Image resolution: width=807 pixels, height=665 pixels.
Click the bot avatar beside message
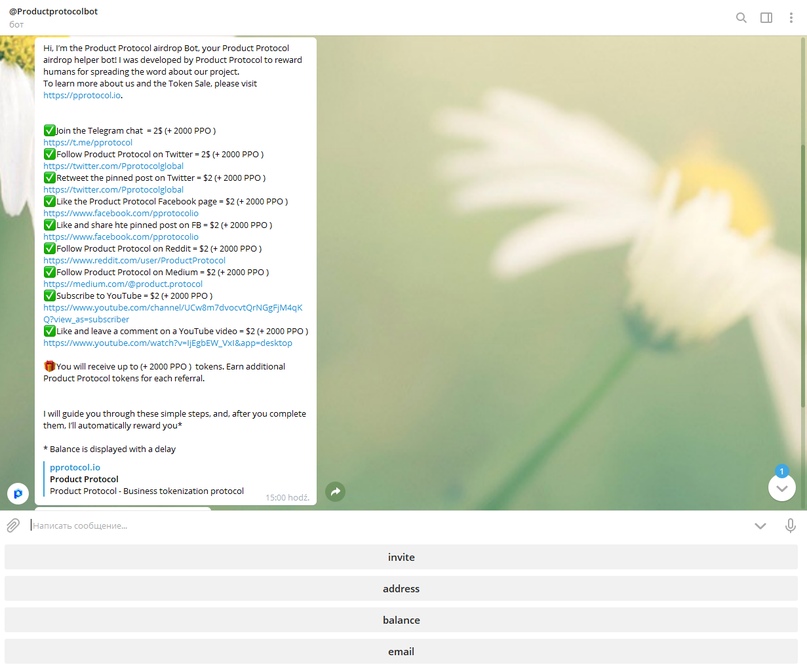click(x=17, y=493)
